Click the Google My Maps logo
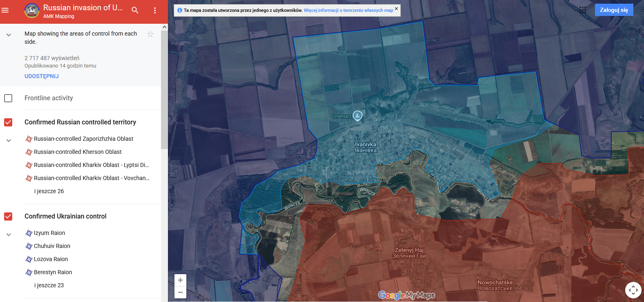Image resolution: width=644 pixels, height=302 pixels. coord(407,295)
